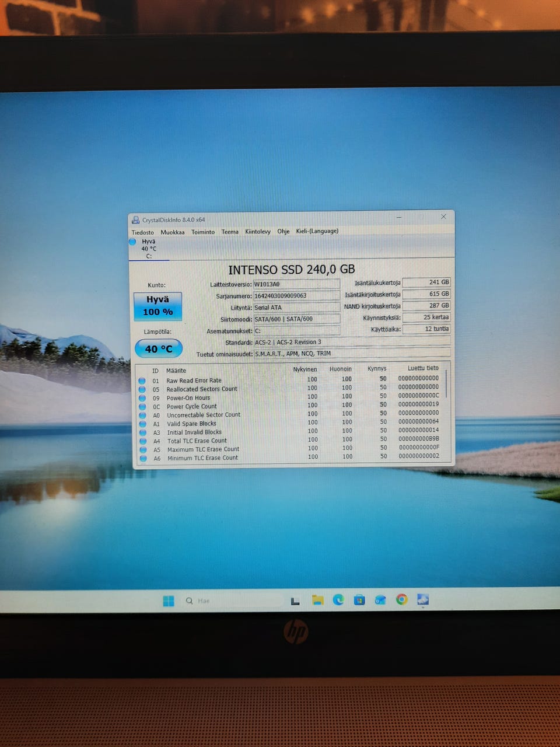The image size is (560, 747).
Task: Click status circle of Valid Spare Blocks row
Action: (x=142, y=424)
